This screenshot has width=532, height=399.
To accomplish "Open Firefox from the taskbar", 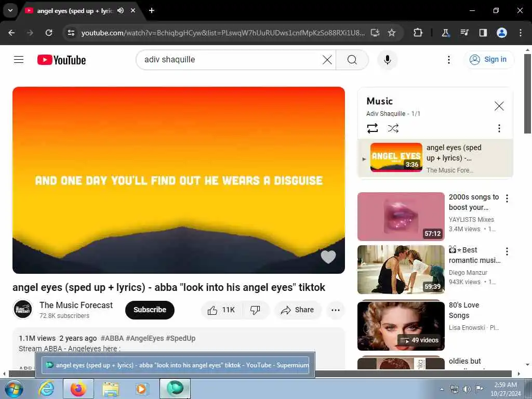I will pyautogui.click(x=78, y=389).
